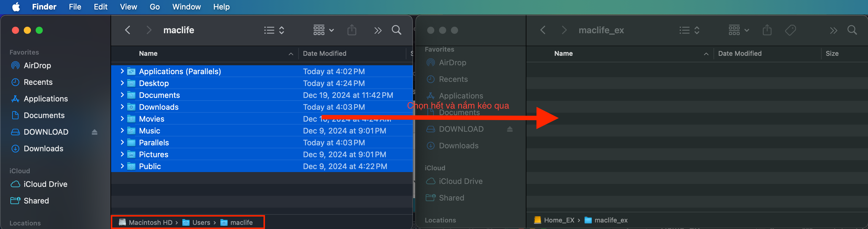The image size is (868, 229).
Task: Click the back arrow in maclife window
Action: [127, 30]
